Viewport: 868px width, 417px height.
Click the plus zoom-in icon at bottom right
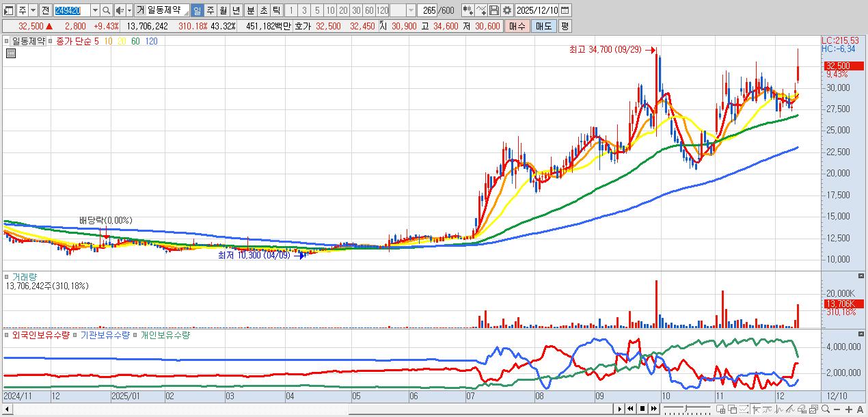(x=849, y=409)
